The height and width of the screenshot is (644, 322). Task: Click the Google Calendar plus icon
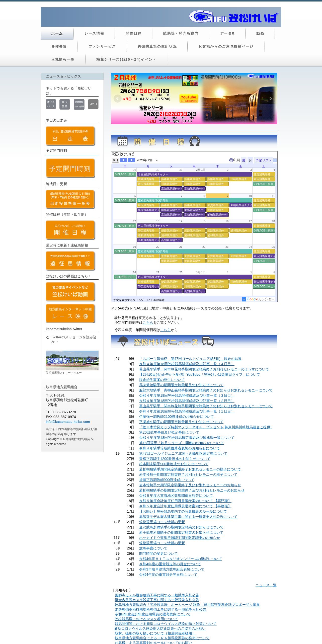[x=244, y=299]
